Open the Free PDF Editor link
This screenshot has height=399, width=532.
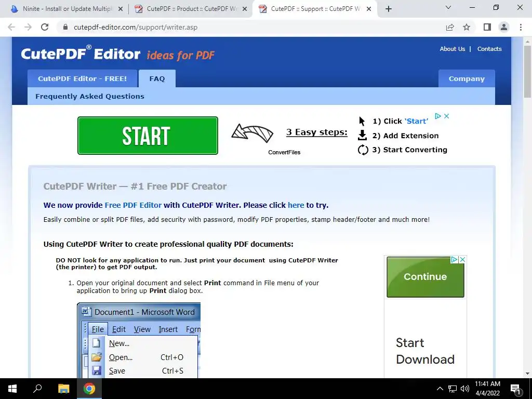(x=133, y=205)
